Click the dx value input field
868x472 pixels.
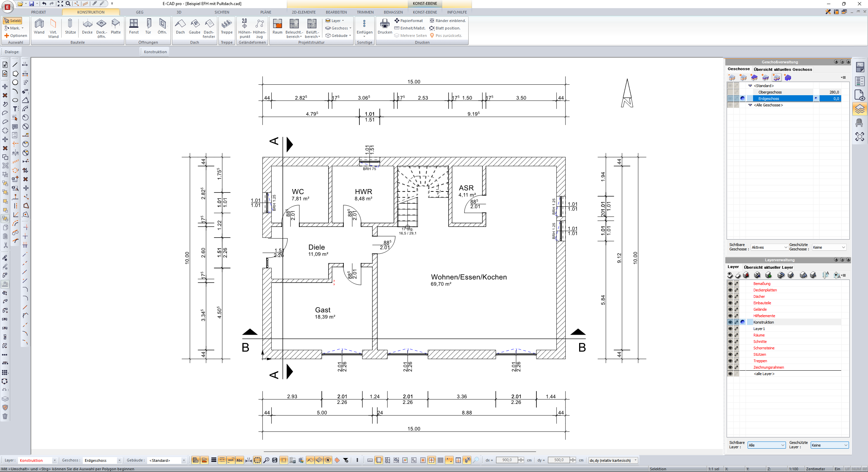point(507,460)
